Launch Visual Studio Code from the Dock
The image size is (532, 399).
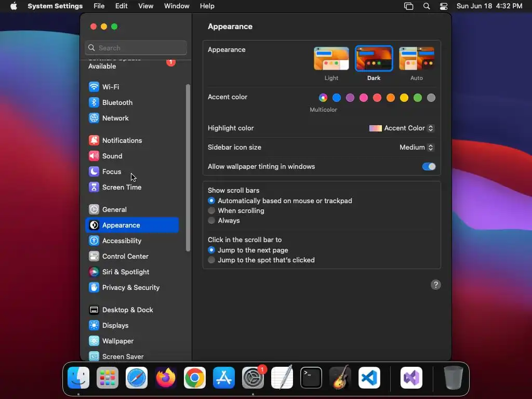pyautogui.click(x=369, y=378)
